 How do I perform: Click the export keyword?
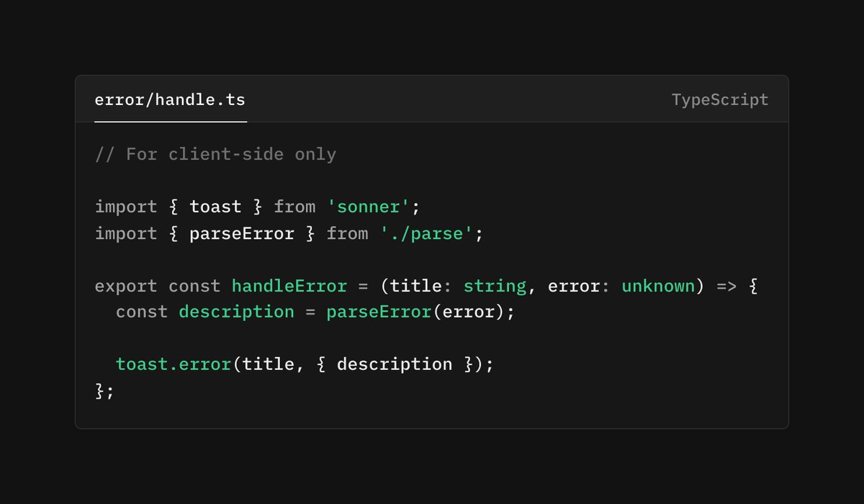(x=126, y=286)
